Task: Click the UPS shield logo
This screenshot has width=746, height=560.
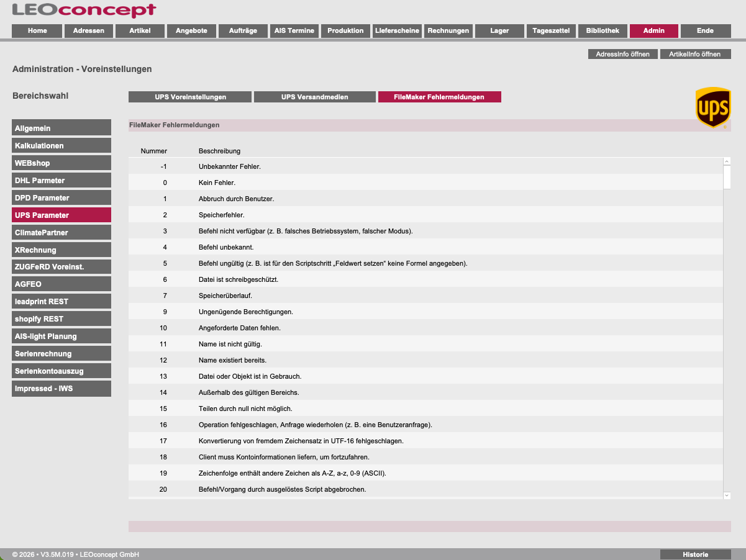Action: (712, 108)
